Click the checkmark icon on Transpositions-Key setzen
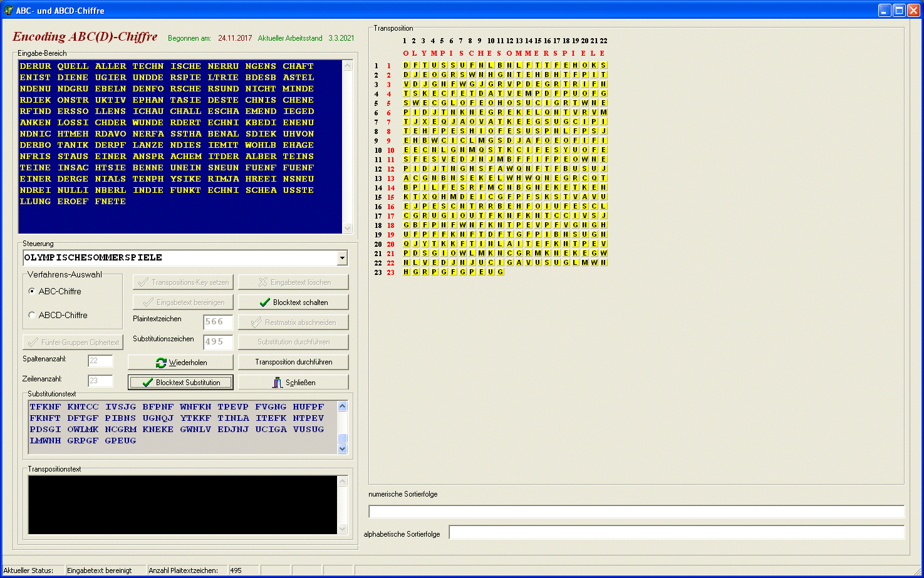Image resolution: width=924 pixels, height=578 pixels. click(143, 282)
